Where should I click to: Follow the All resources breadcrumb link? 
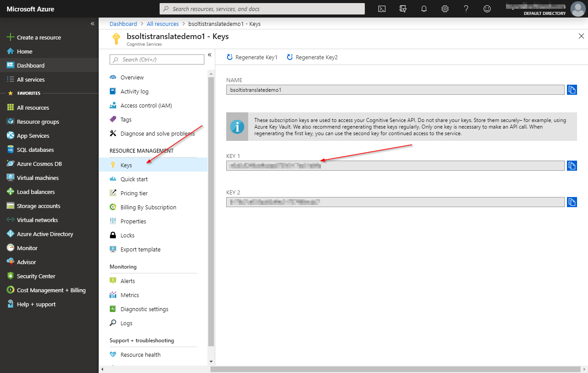click(x=163, y=24)
